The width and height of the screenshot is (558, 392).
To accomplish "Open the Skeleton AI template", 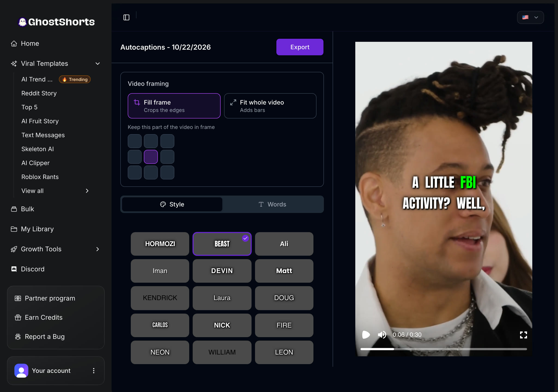I will pyautogui.click(x=38, y=149).
